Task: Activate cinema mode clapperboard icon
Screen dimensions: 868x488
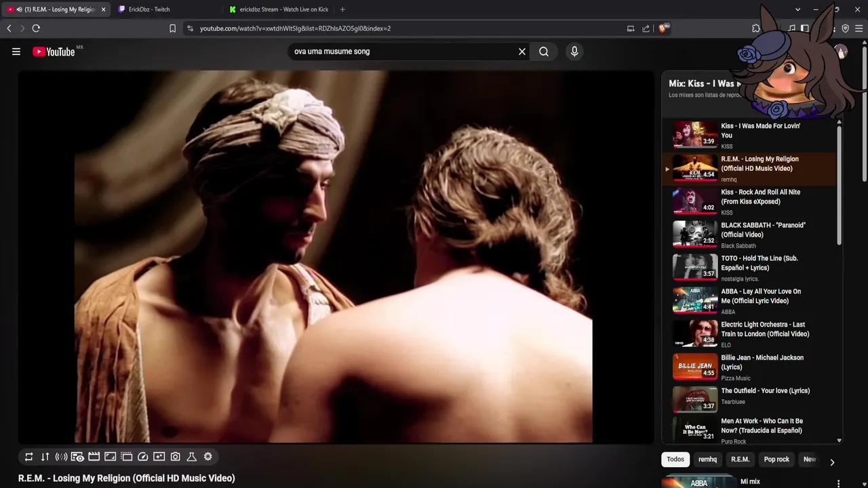Action: coord(94,457)
